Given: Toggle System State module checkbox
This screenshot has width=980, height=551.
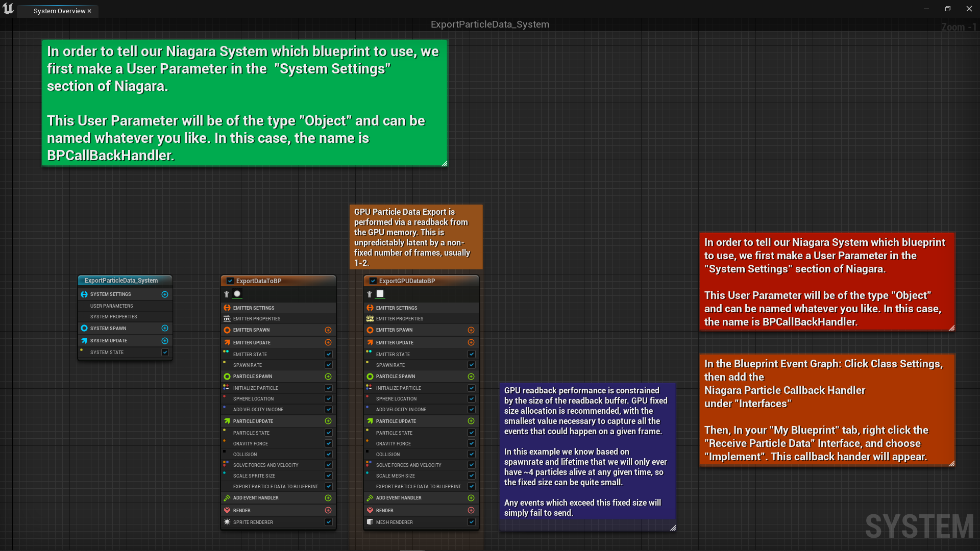Looking at the screenshot, I should pyautogui.click(x=165, y=352).
